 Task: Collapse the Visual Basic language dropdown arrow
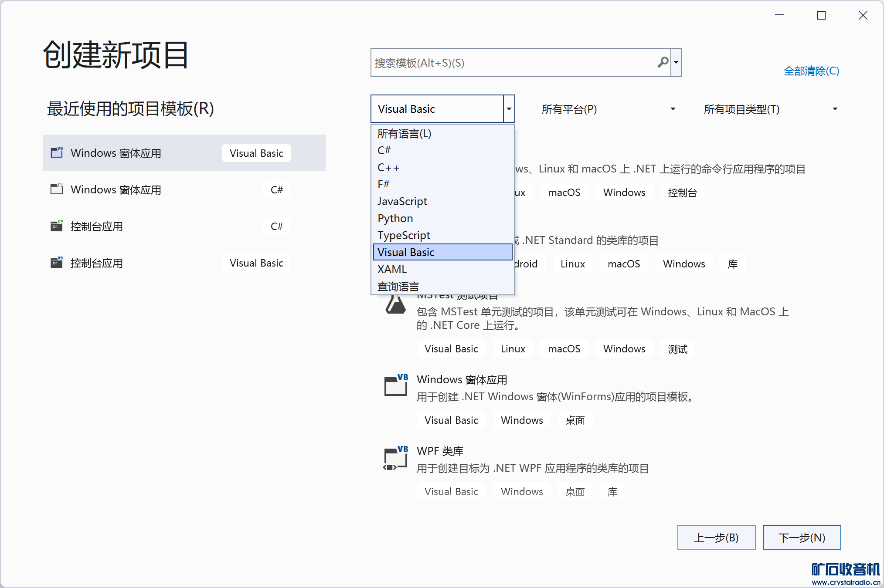pos(509,109)
